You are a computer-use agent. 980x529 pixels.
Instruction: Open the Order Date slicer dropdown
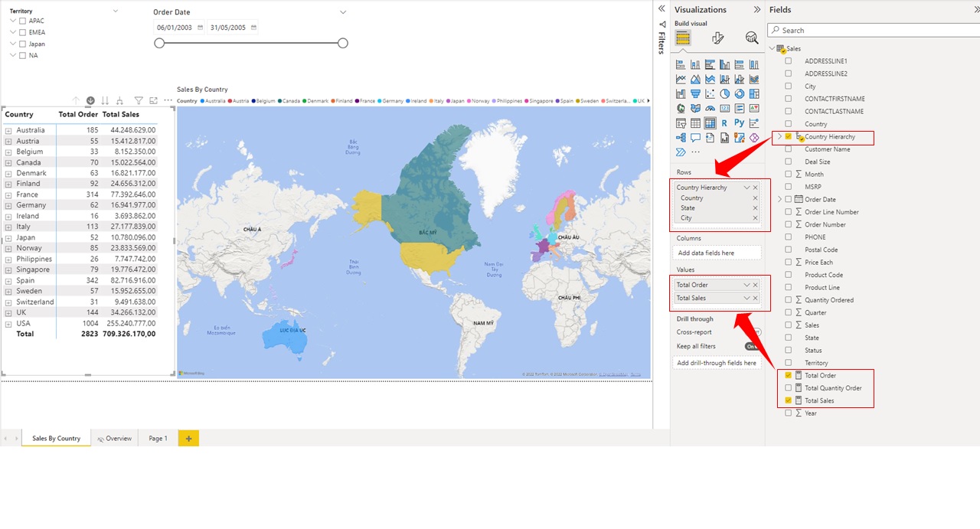tap(342, 12)
